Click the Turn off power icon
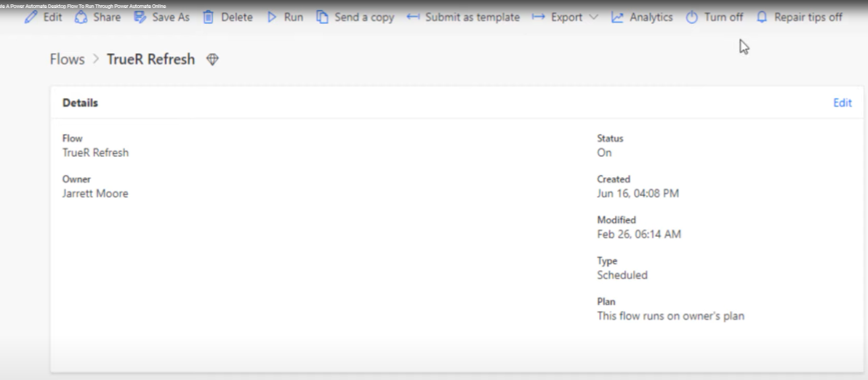This screenshot has width=868, height=380. tap(692, 17)
